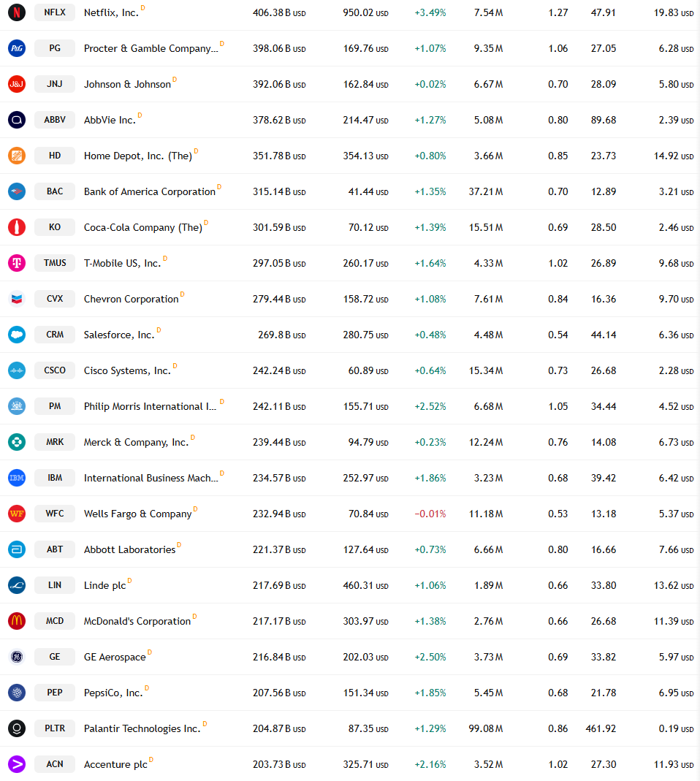
Task: Click Netflix market cap 406.38 B USD
Action: [x=279, y=13]
